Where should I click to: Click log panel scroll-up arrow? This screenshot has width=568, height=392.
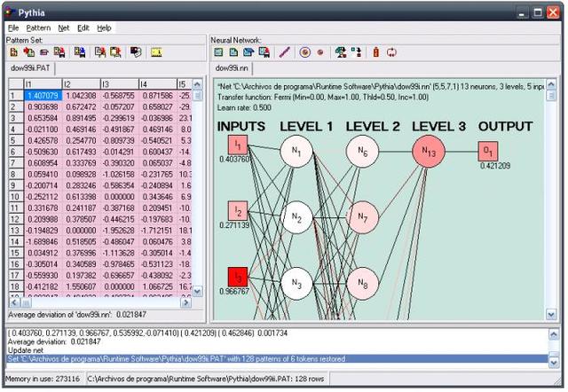[x=554, y=334]
